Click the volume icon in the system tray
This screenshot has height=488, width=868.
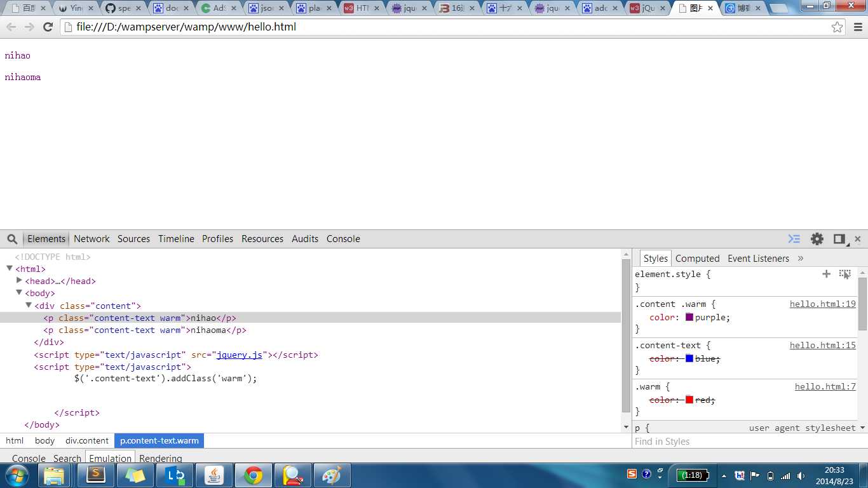tap(801, 475)
